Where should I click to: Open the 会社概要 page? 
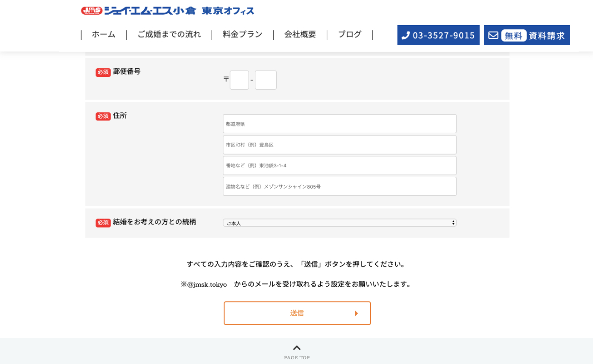[x=300, y=35]
